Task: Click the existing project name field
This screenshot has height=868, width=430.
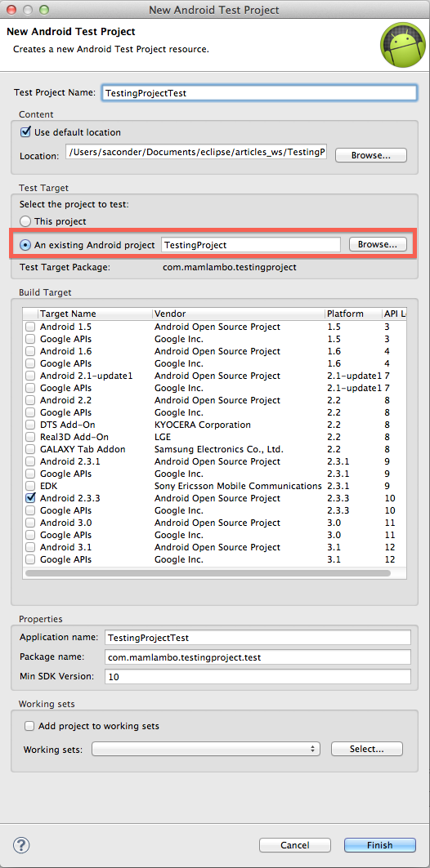Action: 251,245
